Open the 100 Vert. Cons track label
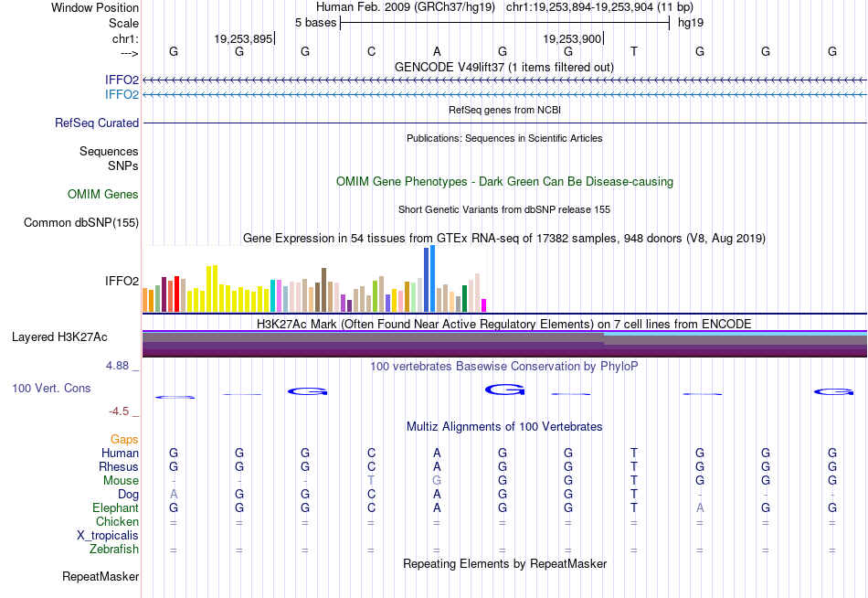 point(51,388)
